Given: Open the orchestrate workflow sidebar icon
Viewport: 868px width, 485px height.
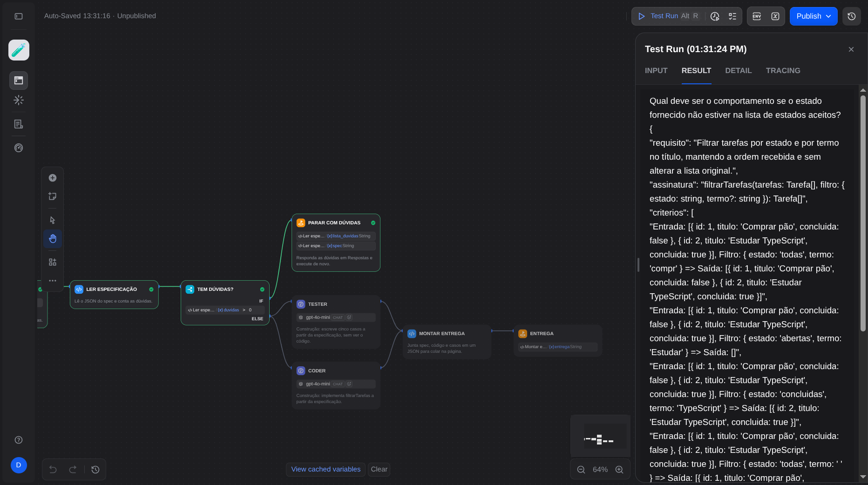Looking at the screenshot, I should coord(19,81).
